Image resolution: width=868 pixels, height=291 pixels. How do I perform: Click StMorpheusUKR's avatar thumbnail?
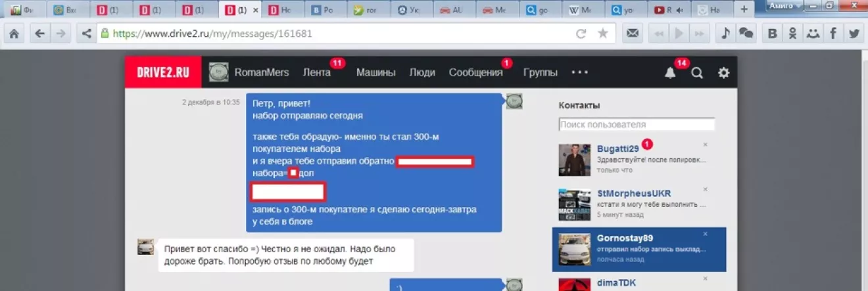click(x=575, y=205)
